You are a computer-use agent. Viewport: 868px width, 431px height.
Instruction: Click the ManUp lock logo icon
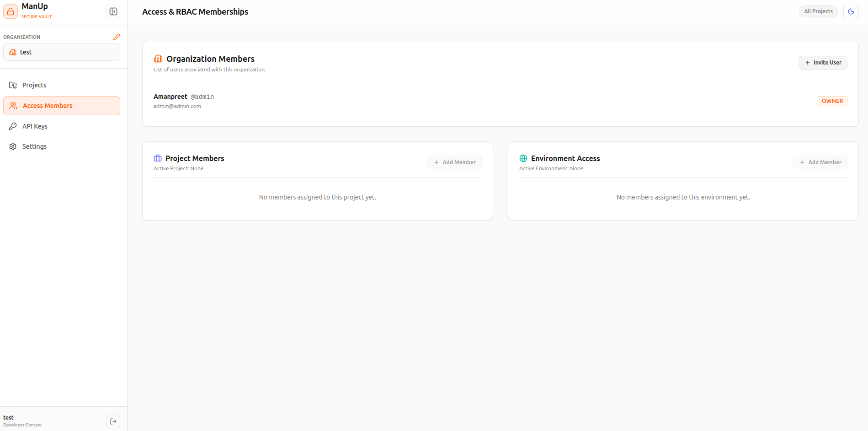coord(11,11)
